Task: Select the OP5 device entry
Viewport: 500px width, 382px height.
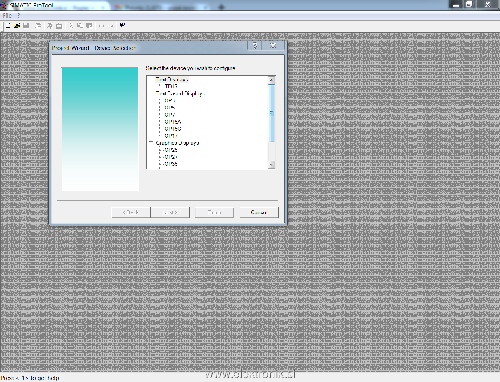Action: [170, 107]
